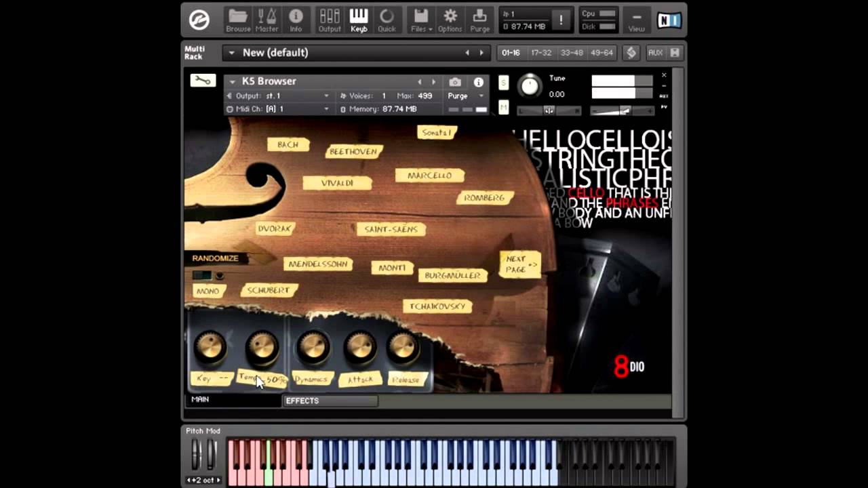The height and width of the screenshot is (488, 868).
Task: Mute the instrument with M button
Action: tap(503, 107)
